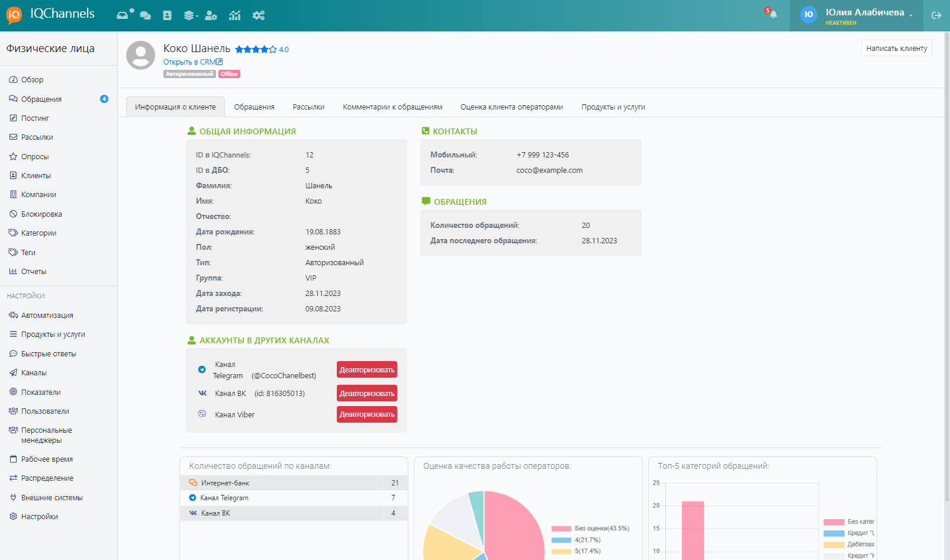Switch to the Продукты и услуги client tab

click(613, 107)
